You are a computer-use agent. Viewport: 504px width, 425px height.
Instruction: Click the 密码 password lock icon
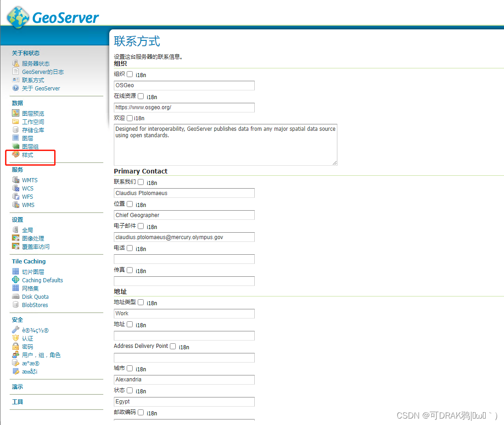(x=16, y=347)
